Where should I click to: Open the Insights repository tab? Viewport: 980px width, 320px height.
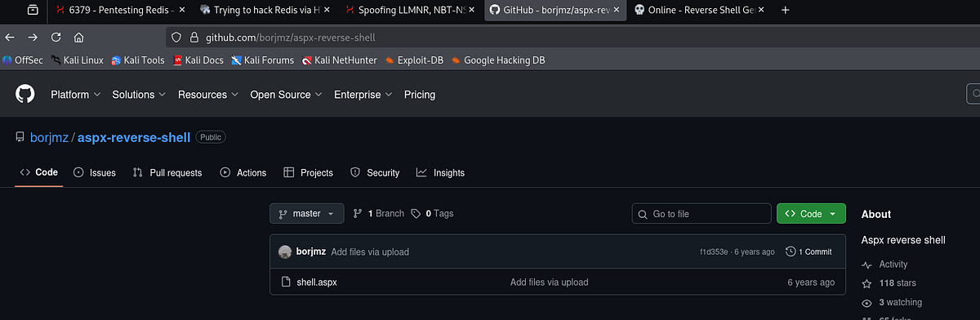[x=440, y=172]
